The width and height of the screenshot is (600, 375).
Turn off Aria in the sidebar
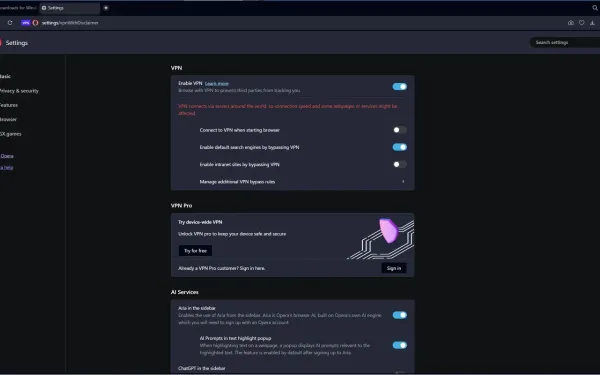pyautogui.click(x=399, y=315)
